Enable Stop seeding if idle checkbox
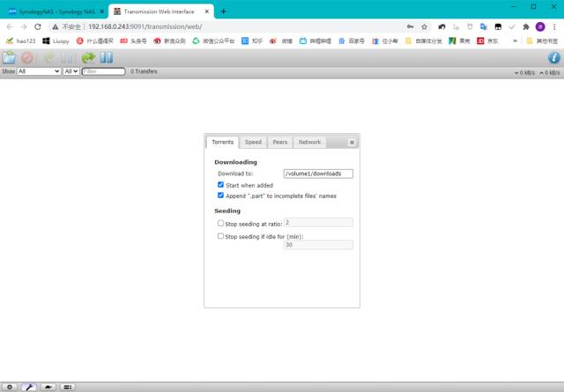 tap(220, 236)
